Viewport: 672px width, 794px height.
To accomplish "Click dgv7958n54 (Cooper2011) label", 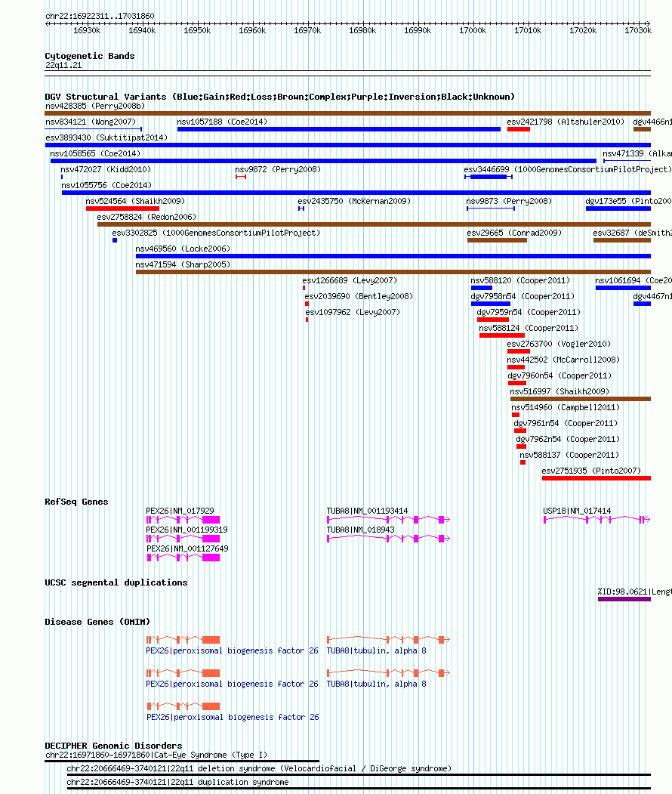I will (x=522, y=295).
